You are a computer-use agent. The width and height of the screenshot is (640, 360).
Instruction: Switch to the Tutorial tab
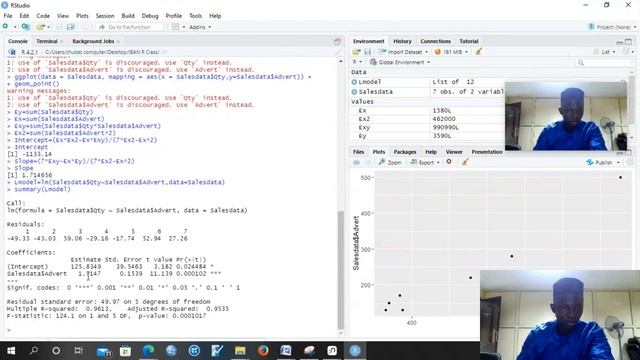(469, 41)
